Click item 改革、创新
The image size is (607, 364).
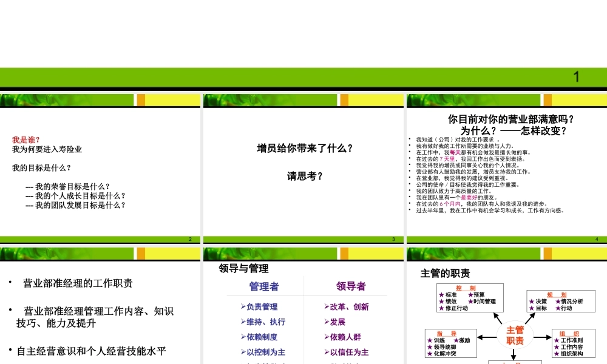(x=347, y=307)
